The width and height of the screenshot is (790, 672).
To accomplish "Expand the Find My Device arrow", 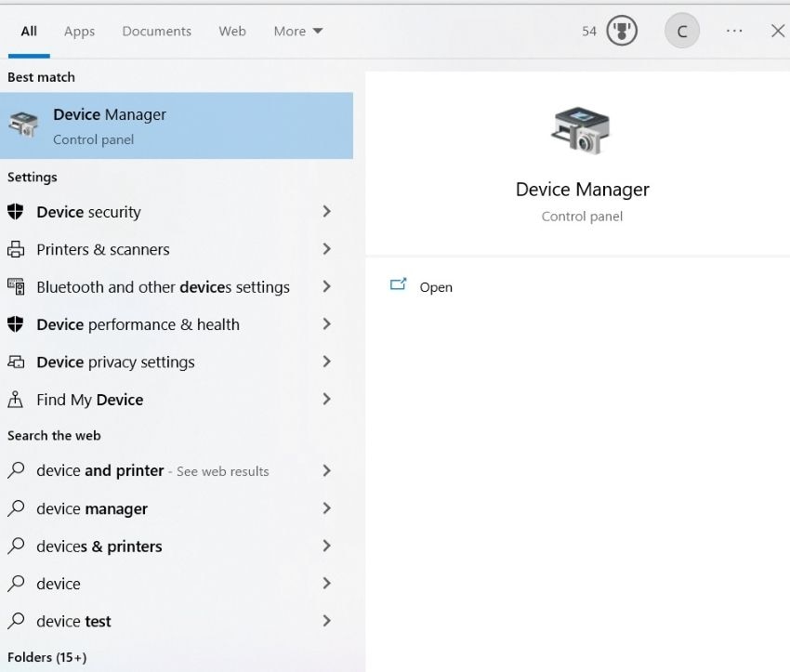I will pyautogui.click(x=326, y=400).
